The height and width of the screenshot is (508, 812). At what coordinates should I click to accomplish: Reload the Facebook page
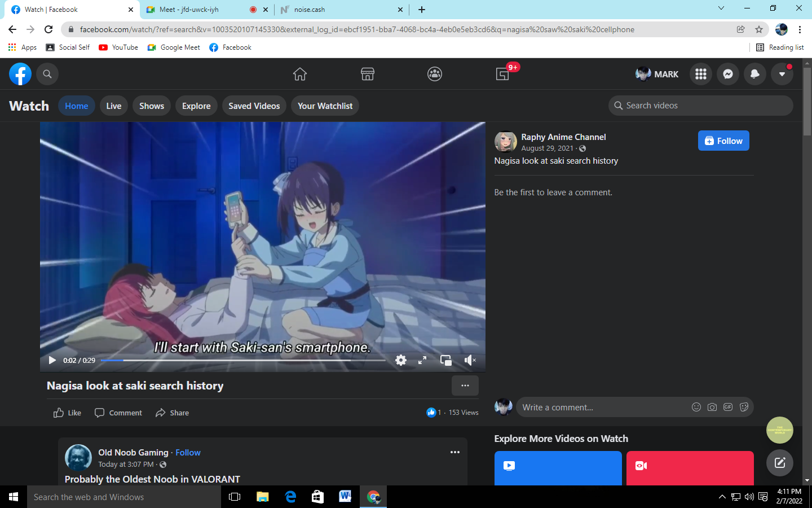click(x=48, y=29)
